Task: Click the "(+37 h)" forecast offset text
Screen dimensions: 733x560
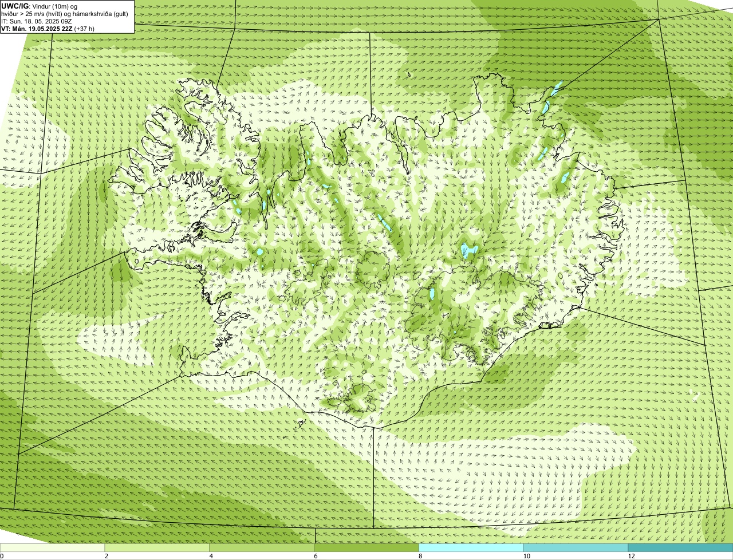Action: (x=84, y=29)
